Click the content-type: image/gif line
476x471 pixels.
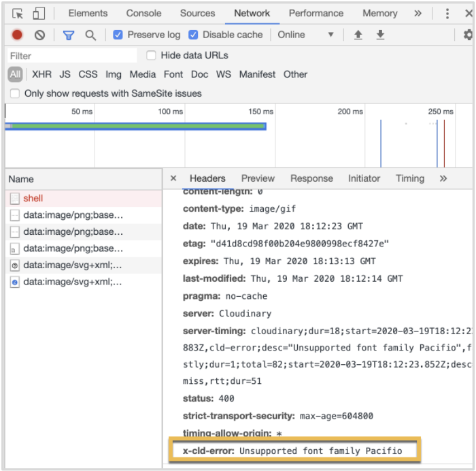(x=239, y=209)
